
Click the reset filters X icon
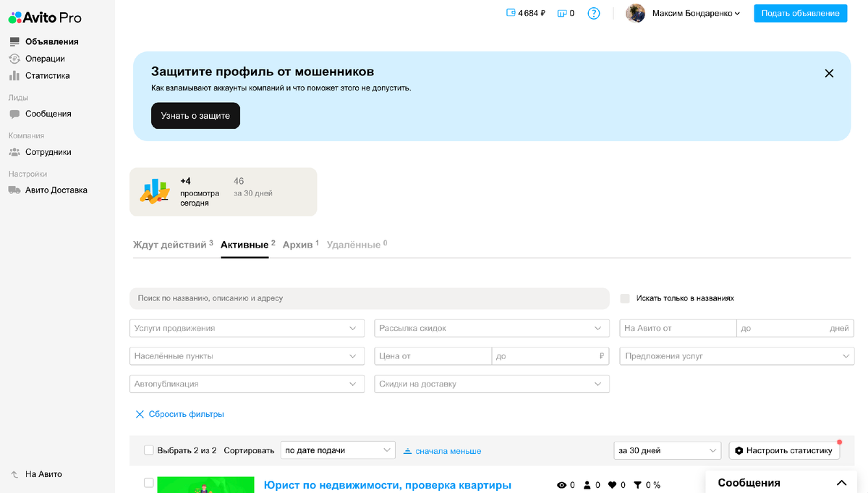pos(140,414)
